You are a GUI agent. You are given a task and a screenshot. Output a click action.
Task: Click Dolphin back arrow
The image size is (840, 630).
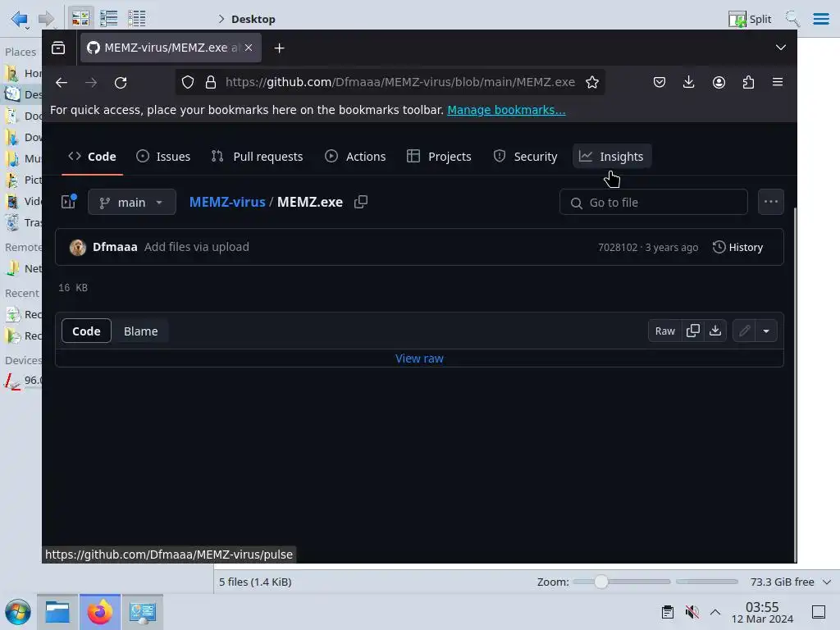20,19
